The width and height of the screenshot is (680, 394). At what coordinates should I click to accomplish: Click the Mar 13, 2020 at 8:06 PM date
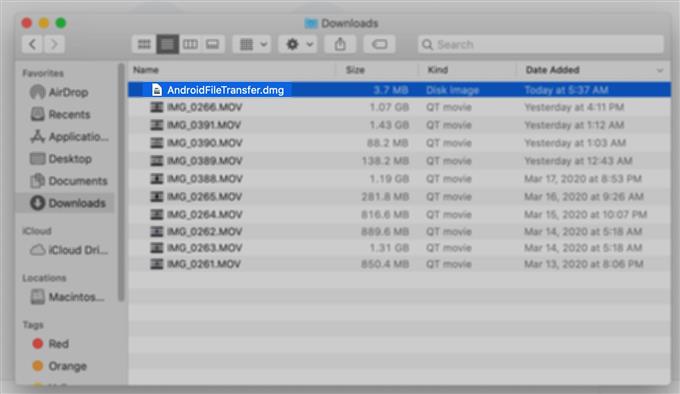click(584, 264)
